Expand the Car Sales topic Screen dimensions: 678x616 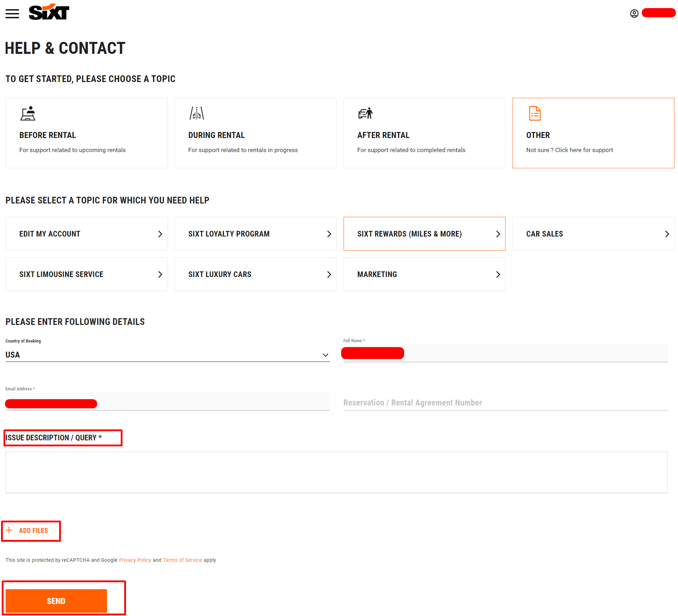(593, 233)
